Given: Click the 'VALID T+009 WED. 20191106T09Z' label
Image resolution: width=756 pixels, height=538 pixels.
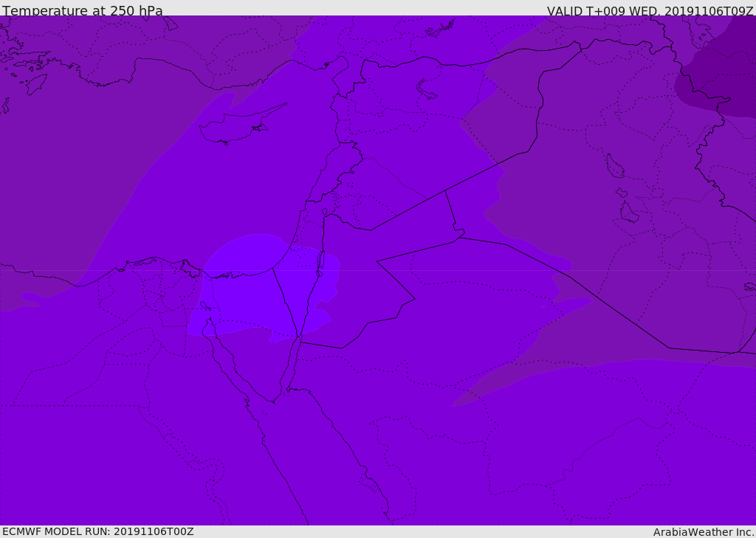Looking at the screenshot, I should click(x=650, y=11).
